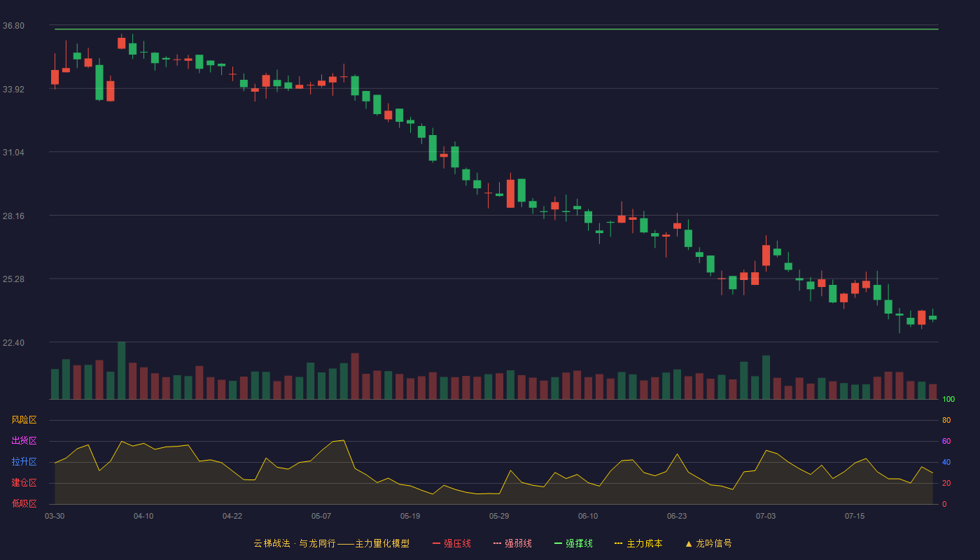Viewport: 980px width, 560px height.
Task: Click the tallest green volume bar near 04-10
Action: click(x=122, y=370)
